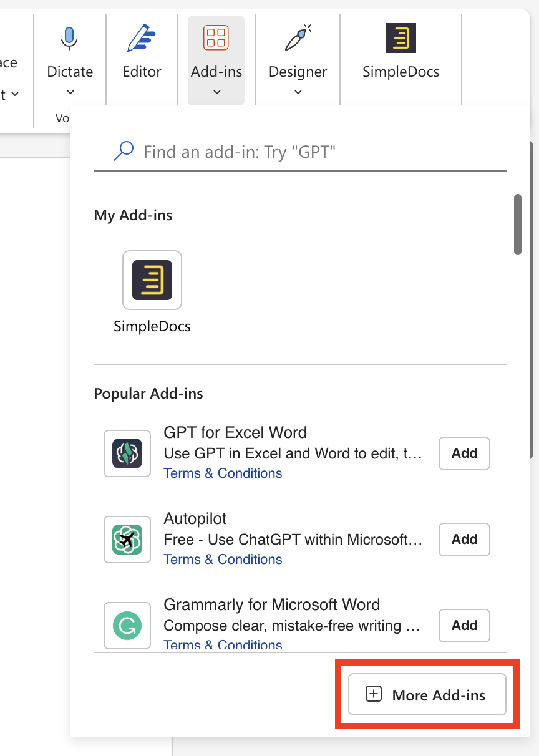The width and height of the screenshot is (539, 756).
Task: Click the Grammarly add-in icon
Action: 127,625
